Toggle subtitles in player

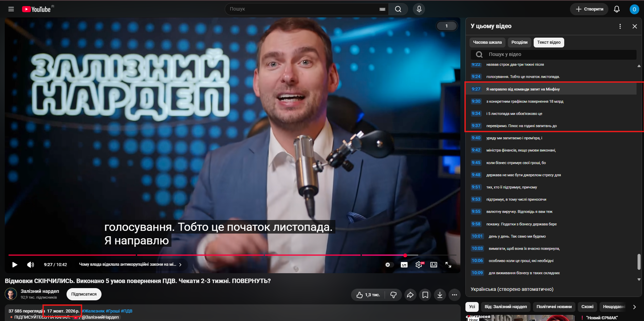404,265
